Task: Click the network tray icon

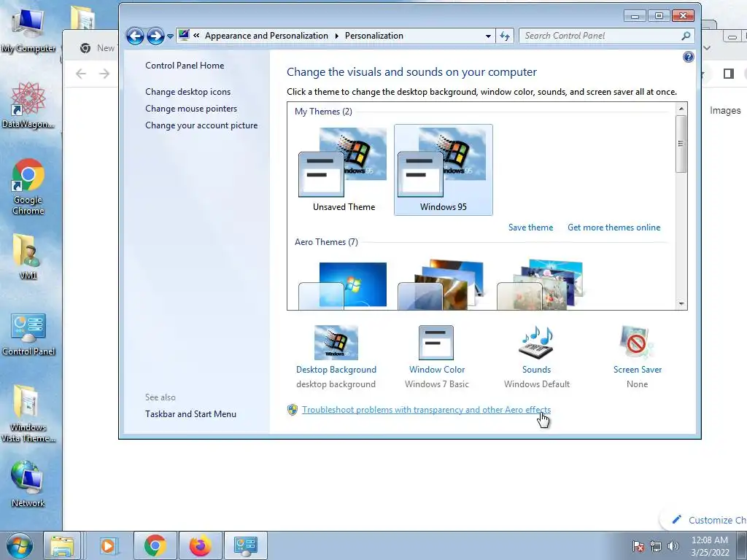Action: (x=656, y=546)
